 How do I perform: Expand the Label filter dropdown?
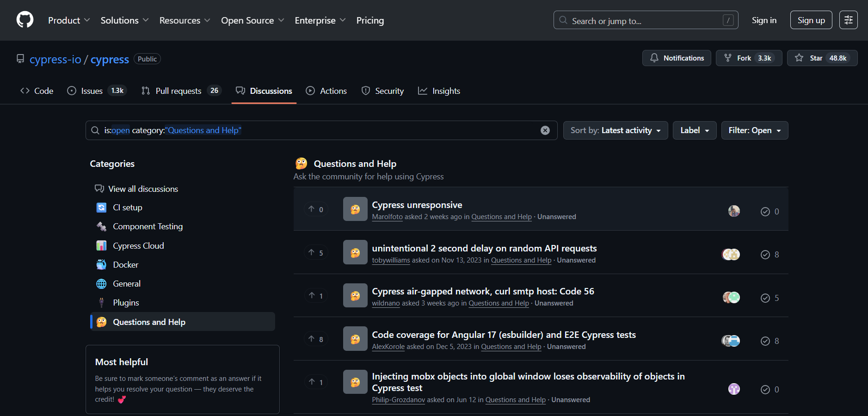pos(694,130)
